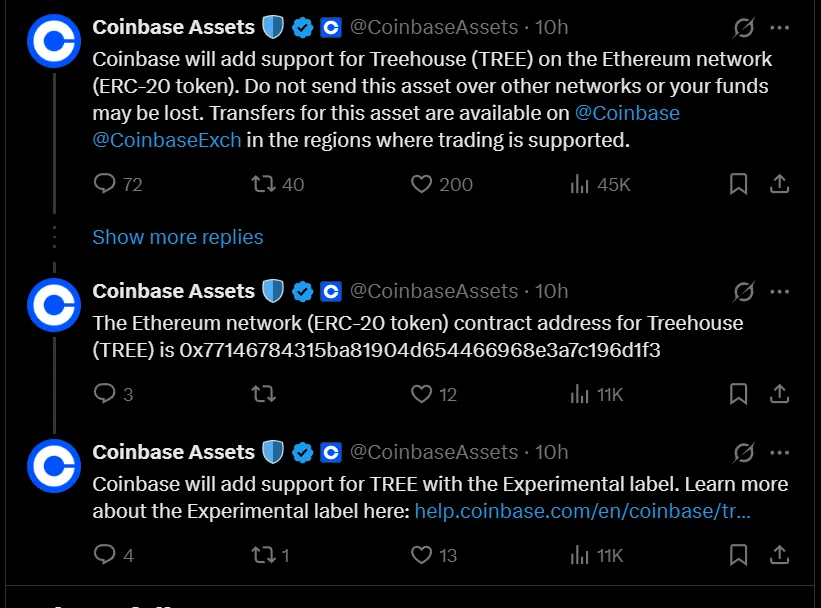The height and width of the screenshot is (608, 821).
Task: Retweet the contract address tweet
Action: (263, 394)
